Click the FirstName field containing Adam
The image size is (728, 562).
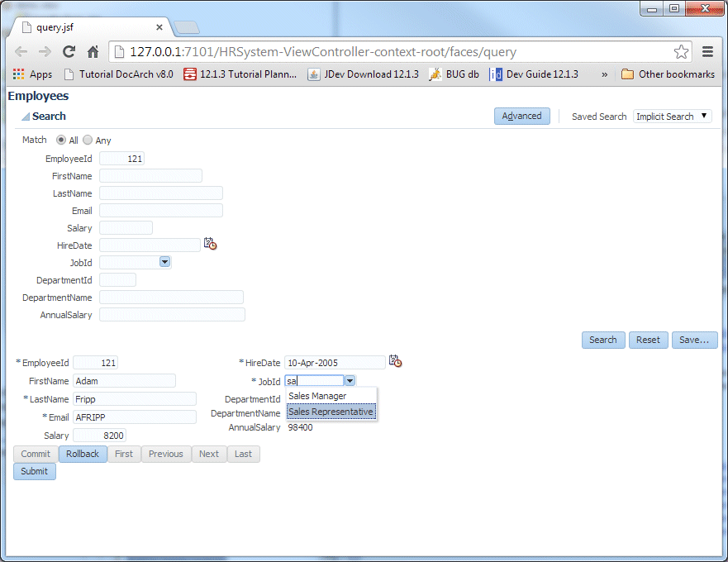coord(125,381)
